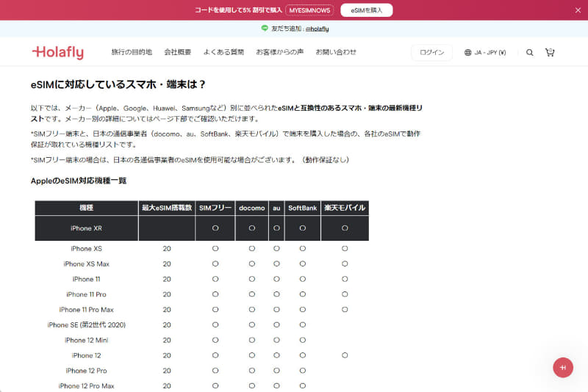Image resolution: width=588 pixels, height=392 pixels.
Task: Select the iPhone XR row label
Action: click(86, 228)
